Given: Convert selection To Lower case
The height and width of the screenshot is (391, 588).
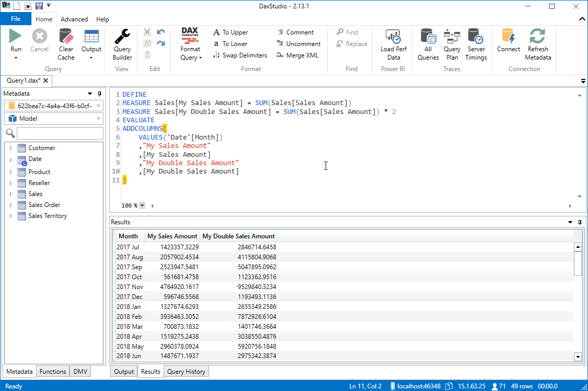Looking at the screenshot, I should (230, 44).
